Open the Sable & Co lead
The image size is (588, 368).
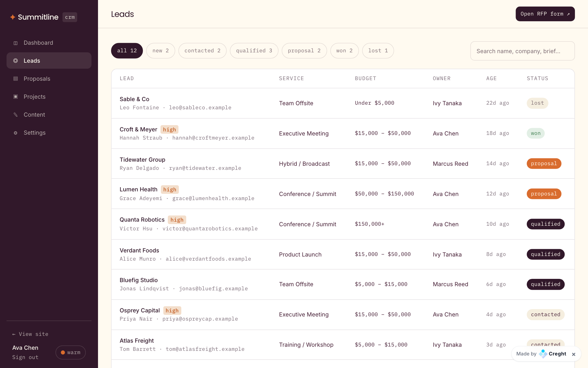pyautogui.click(x=343, y=103)
